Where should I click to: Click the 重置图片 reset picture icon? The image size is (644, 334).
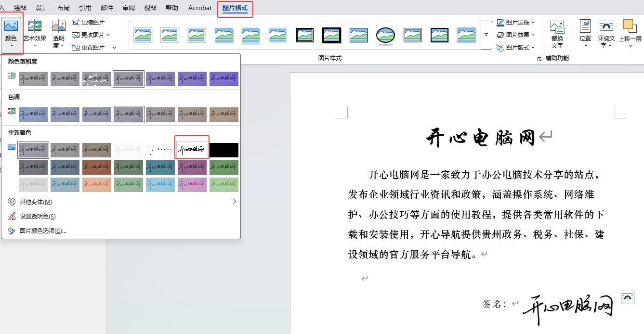[76, 47]
